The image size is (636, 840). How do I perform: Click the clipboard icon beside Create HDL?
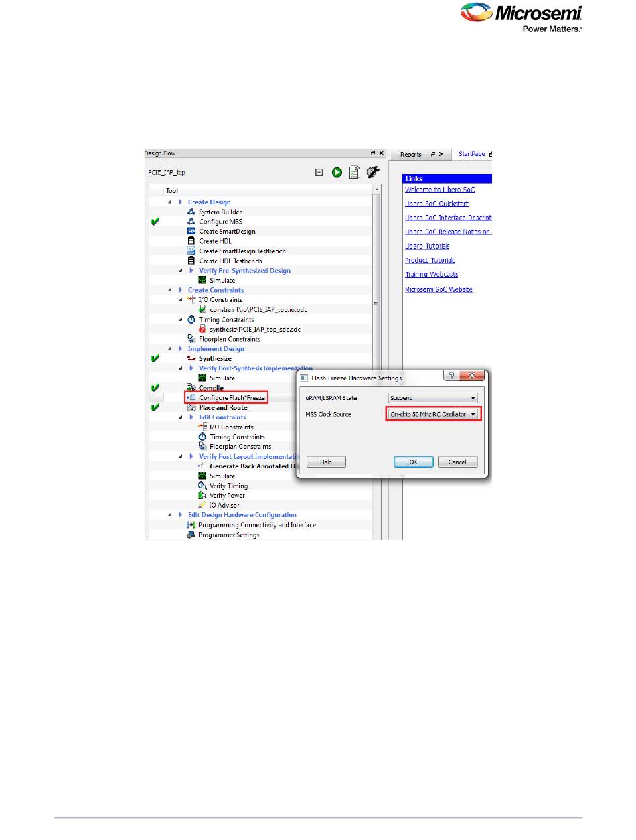(x=191, y=241)
